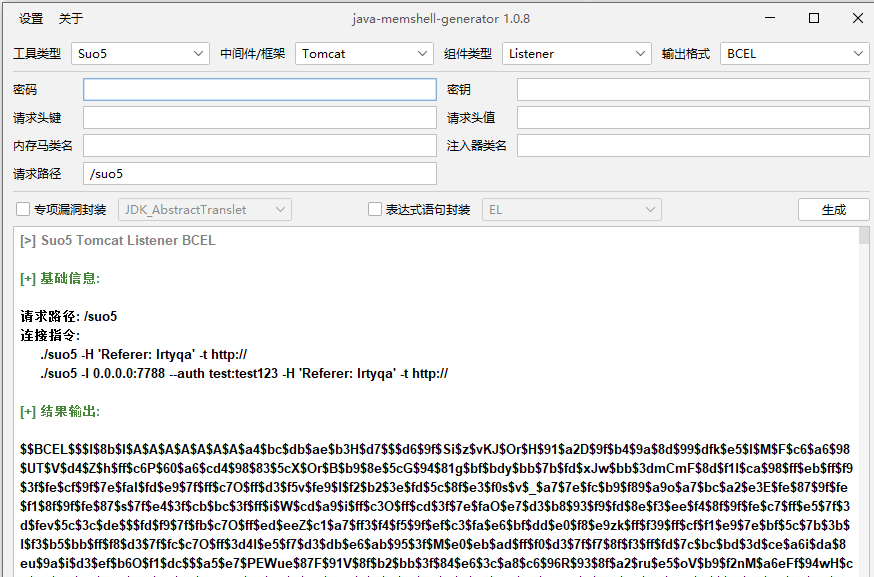This screenshot has width=874, height=577.
Task: Expand the 中间件/框架 dropdown showing Tomcat
Action: (x=365, y=54)
